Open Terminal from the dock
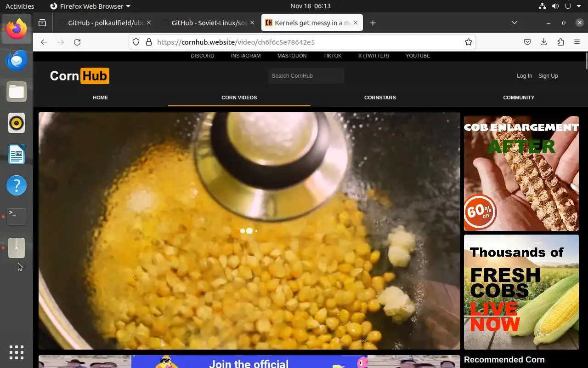This screenshot has width=588, height=368. (17, 217)
